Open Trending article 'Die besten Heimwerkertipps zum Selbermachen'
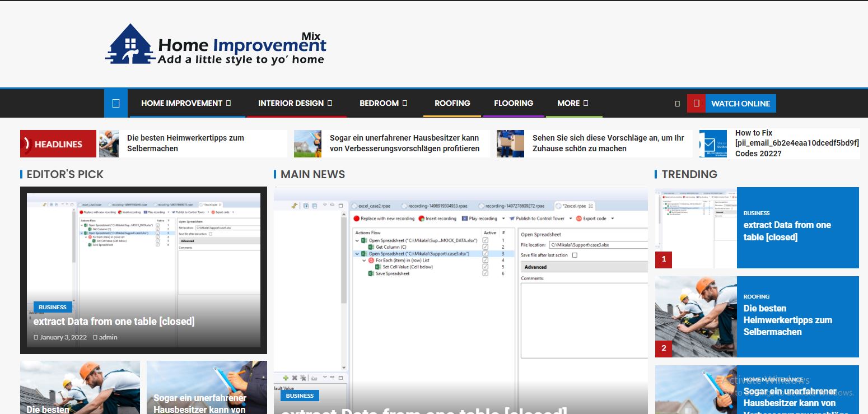This screenshot has width=868, height=414. [788, 320]
